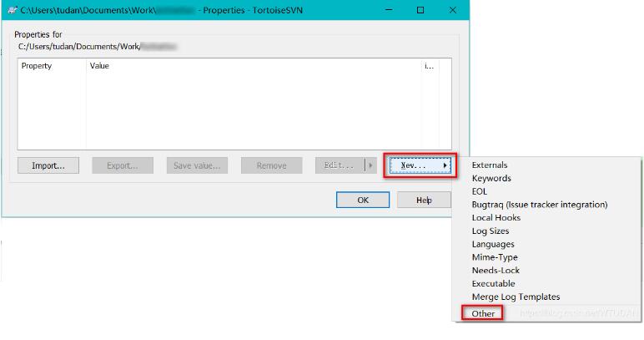Screen dimensions: 644x340
Task: Select Executable menu entry
Action: (x=493, y=283)
